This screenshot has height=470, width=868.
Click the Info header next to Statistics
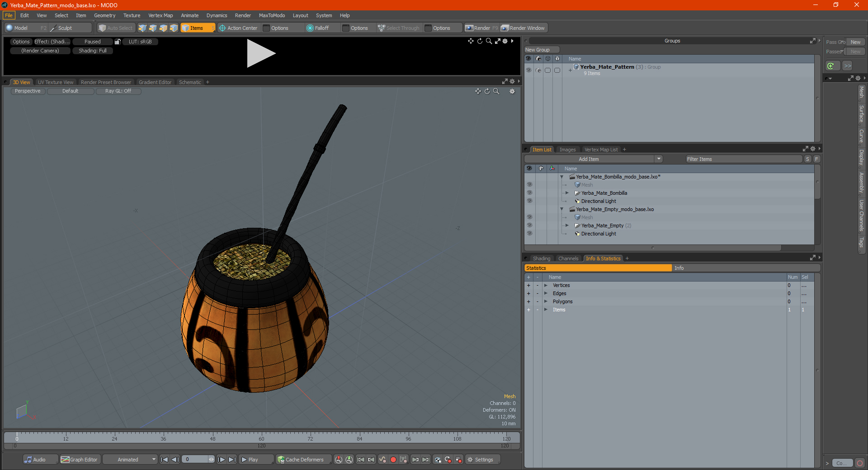746,268
